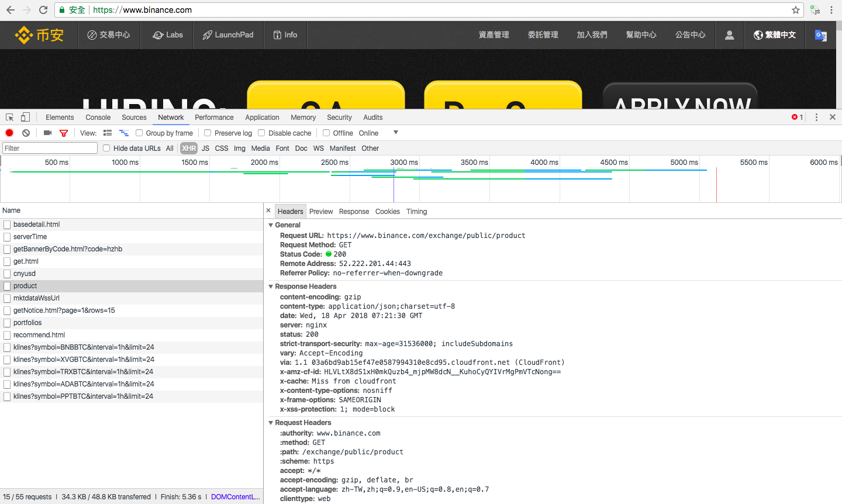842x504 pixels.
Task: Click the network Filter text field
Action: (50, 148)
